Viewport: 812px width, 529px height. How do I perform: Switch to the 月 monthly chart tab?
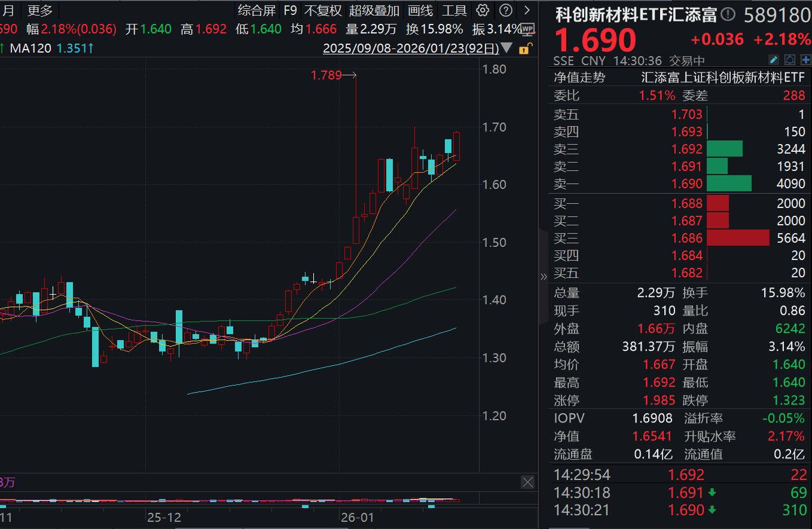click(x=8, y=10)
